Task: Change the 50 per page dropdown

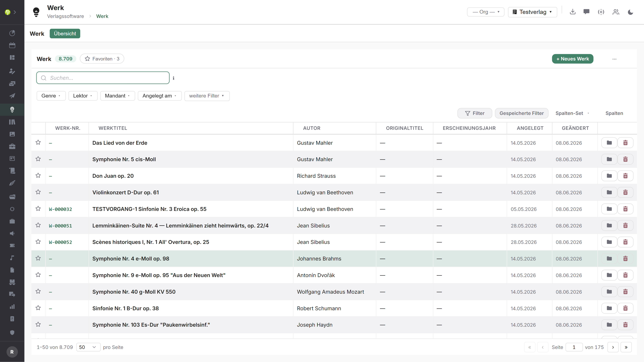Action: click(x=88, y=347)
